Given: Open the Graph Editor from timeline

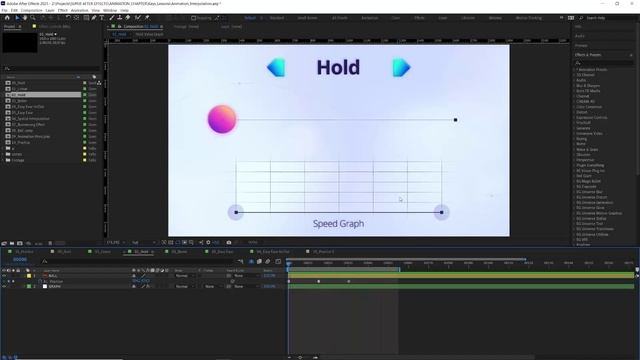Looking at the screenshot, I should (x=278, y=261).
